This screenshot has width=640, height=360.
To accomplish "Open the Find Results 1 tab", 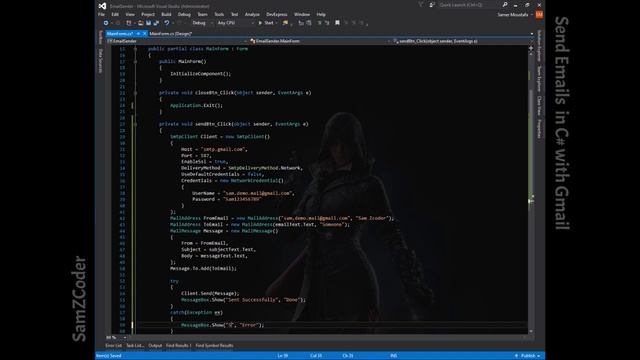I will pyautogui.click(x=178, y=346).
